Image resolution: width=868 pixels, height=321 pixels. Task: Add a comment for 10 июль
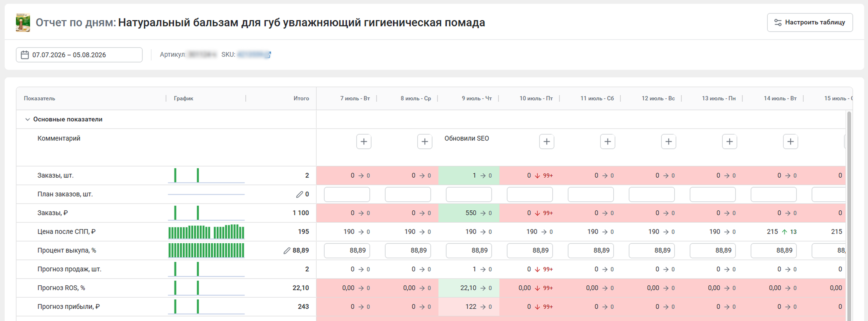[547, 142]
